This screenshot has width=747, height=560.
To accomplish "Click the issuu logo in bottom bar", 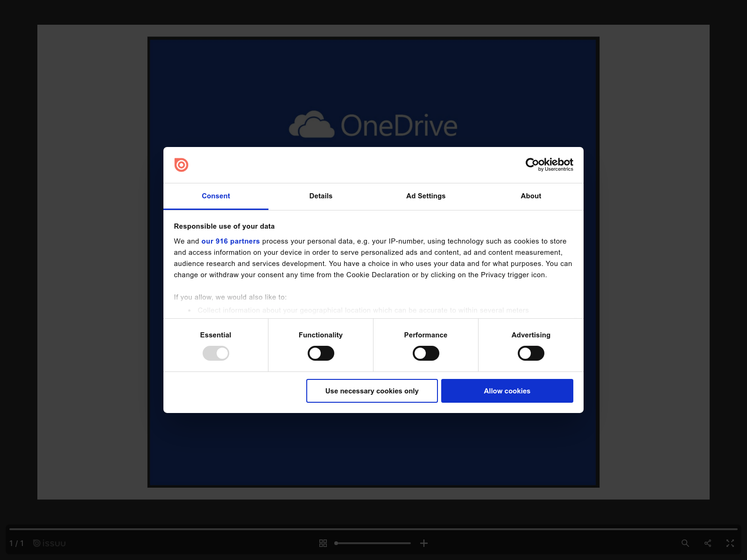I will tap(49, 543).
